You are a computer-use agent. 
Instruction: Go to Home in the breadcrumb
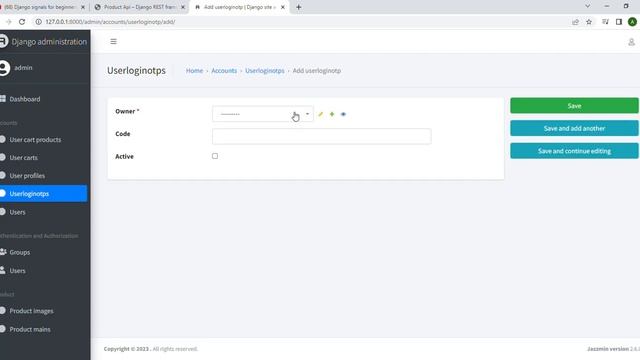(194, 71)
